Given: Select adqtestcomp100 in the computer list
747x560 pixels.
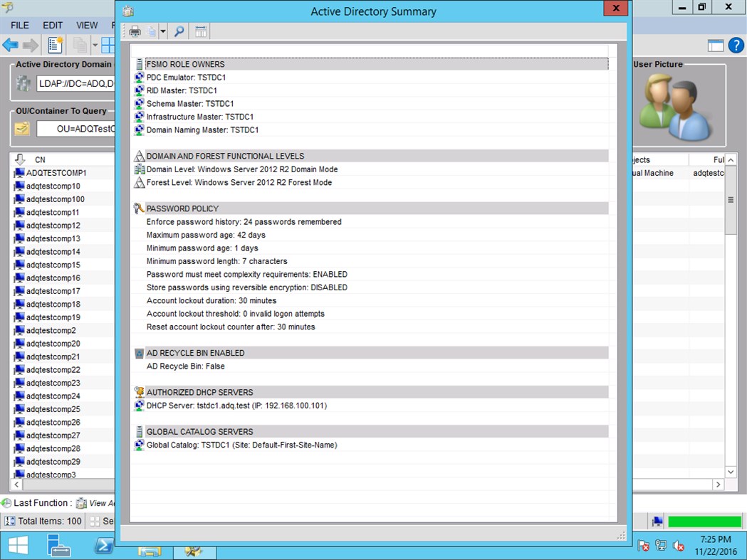Looking at the screenshot, I should [56, 199].
